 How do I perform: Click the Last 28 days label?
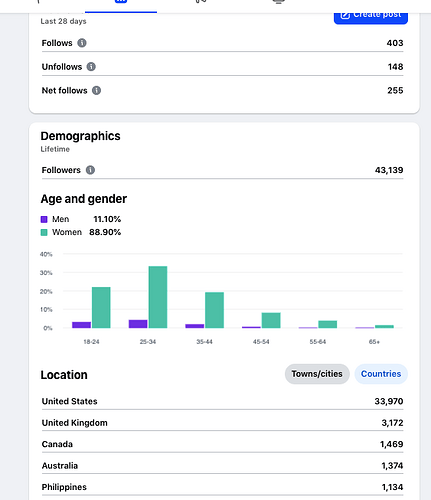63,21
